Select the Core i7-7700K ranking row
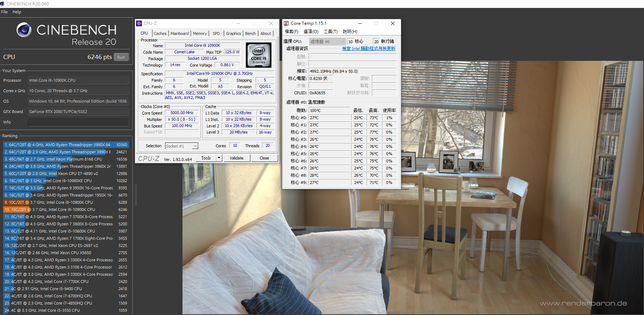644x315 pixels. pyautogui.click(x=66, y=282)
